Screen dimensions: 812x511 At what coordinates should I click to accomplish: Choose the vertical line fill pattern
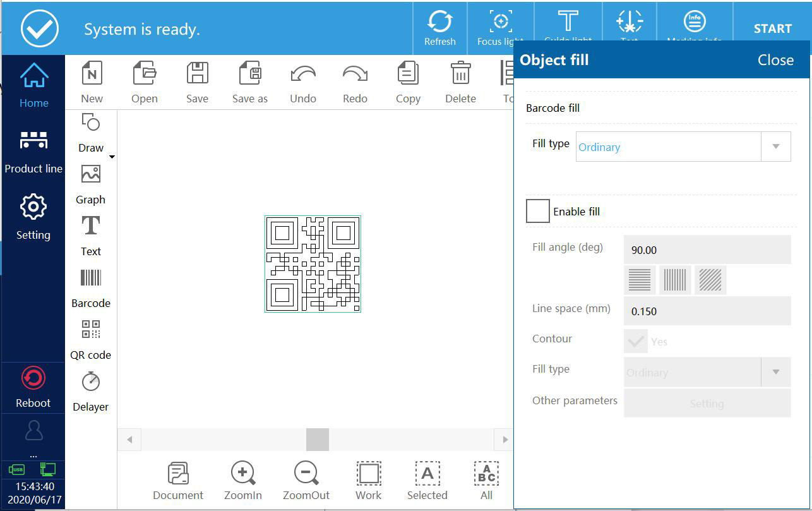tap(675, 280)
